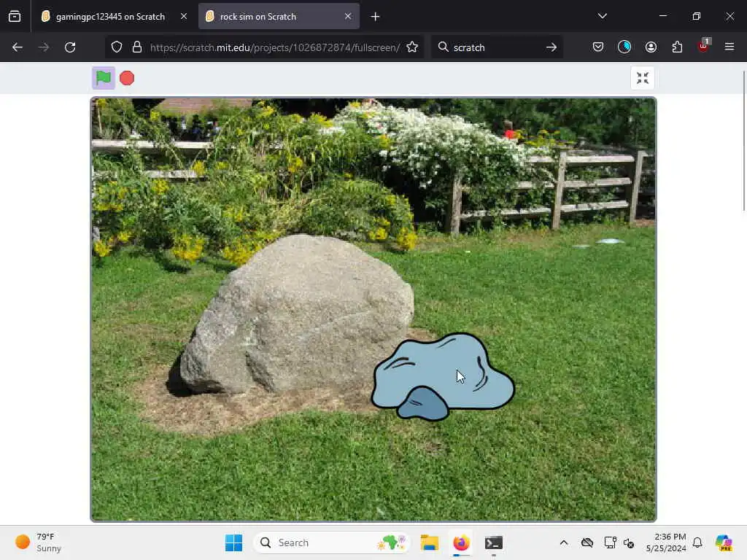Go back to the previous page
This screenshot has height=560, width=747.
click(x=18, y=47)
